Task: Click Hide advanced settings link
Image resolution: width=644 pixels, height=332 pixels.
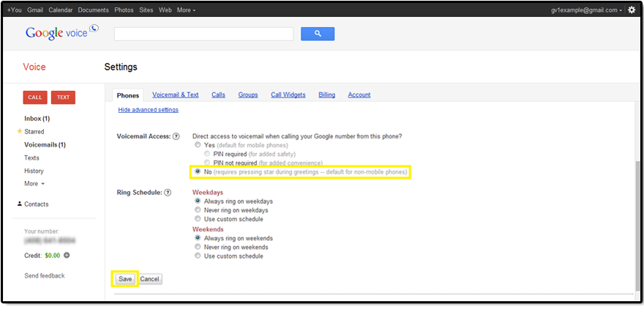Action: coord(148,110)
